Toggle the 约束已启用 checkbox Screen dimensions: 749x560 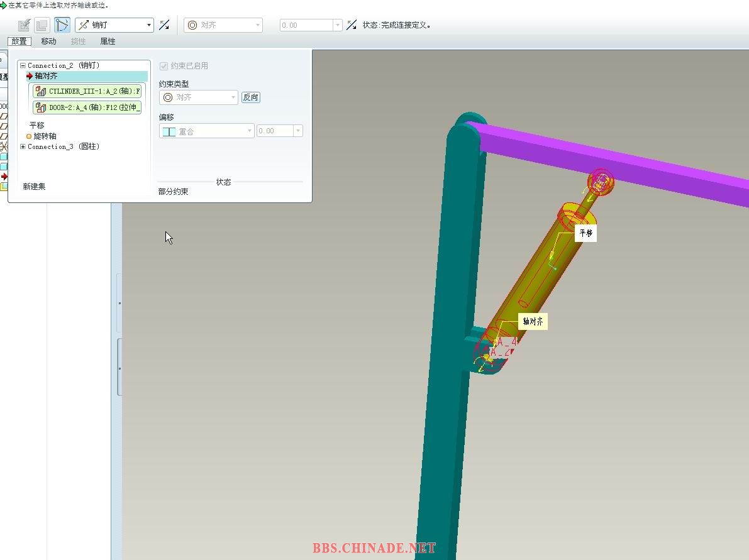point(164,66)
